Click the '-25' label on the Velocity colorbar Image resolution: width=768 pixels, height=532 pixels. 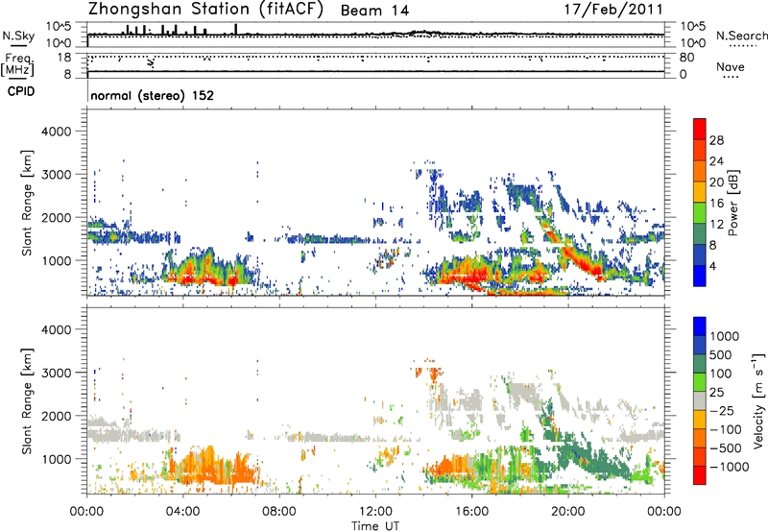(722, 411)
